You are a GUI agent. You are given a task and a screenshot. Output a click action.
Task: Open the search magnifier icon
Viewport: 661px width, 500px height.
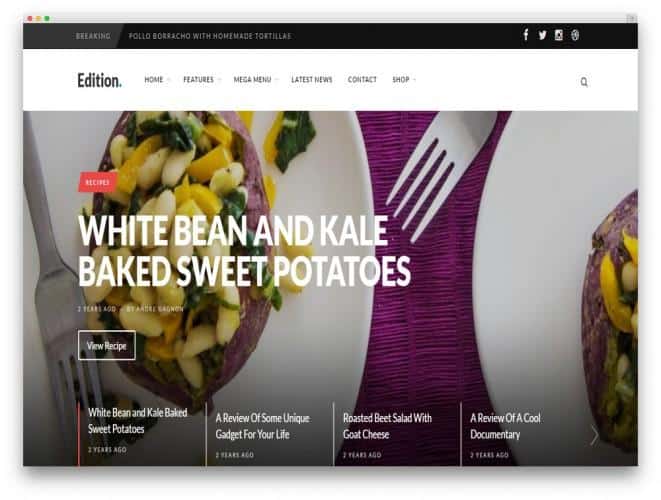(584, 82)
